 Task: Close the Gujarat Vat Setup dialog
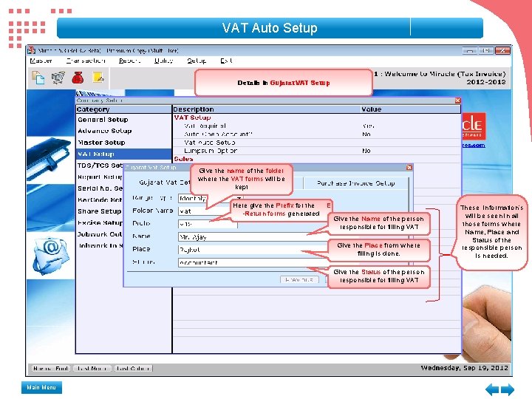click(409, 167)
